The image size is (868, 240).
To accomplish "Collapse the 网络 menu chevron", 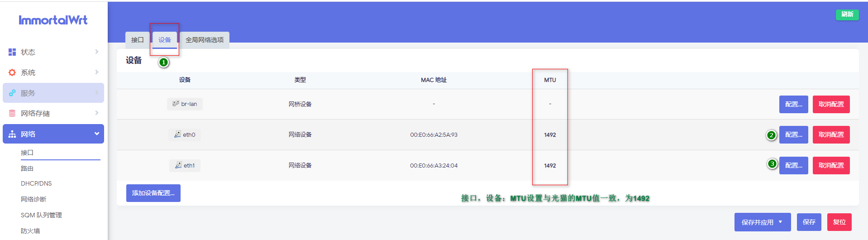I will click(96, 134).
